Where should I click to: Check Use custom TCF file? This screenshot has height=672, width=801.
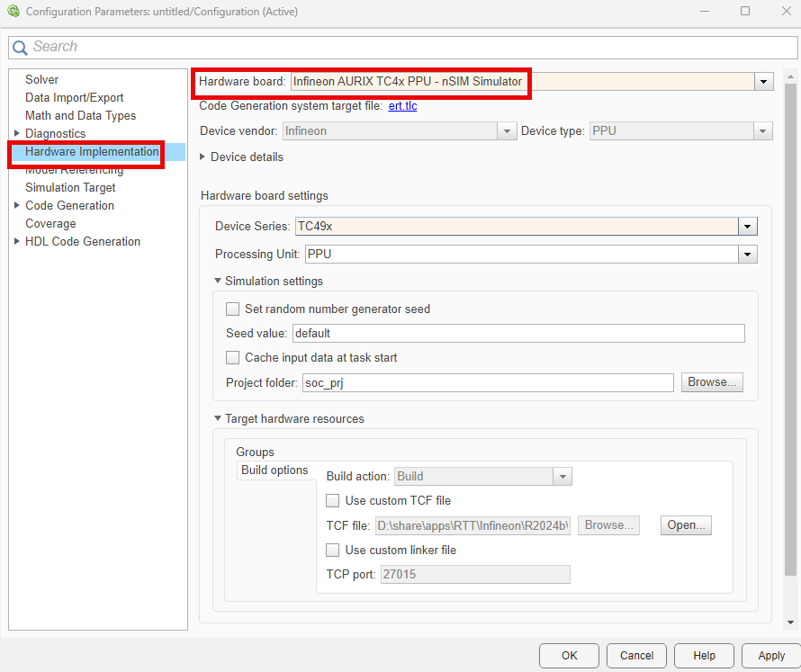point(333,500)
